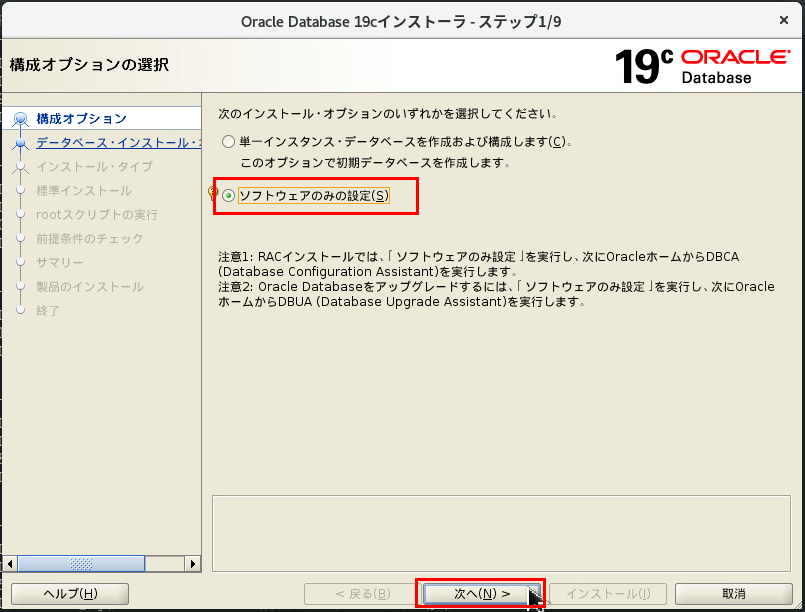
Task: Open installer help via ヘルプ(H) button
Action: coord(68,592)
